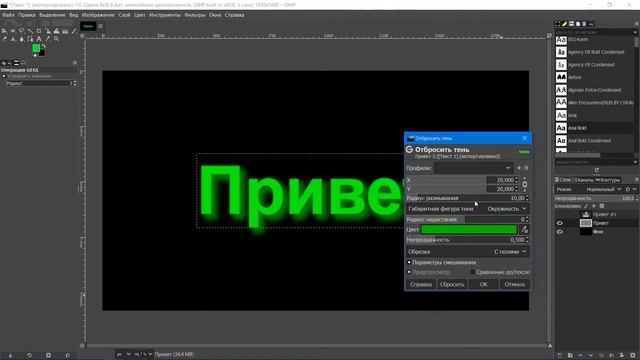This screenshot has height=360, width=640.
Task: Click the Привет image tab thumbnail
Action: pyautogui.click(x=88, y=26)
